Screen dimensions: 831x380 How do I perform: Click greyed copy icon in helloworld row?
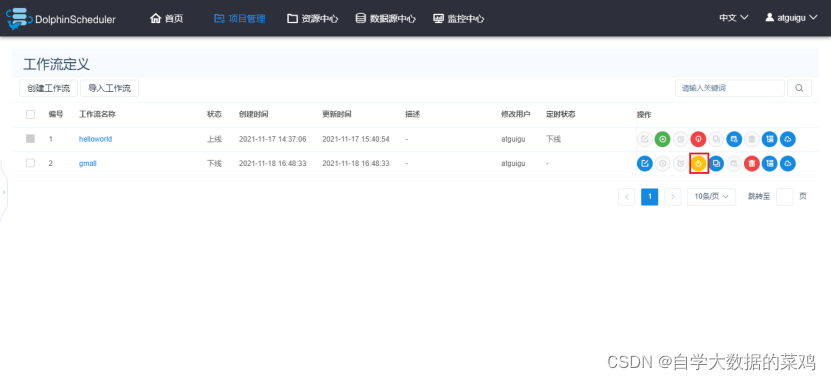(x=716, y=139)
